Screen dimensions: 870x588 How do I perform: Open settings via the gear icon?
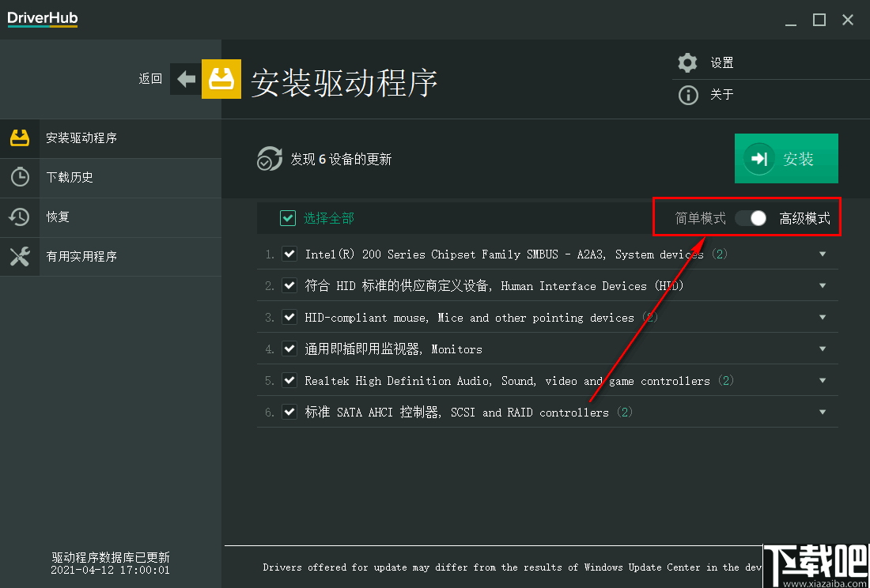(x=687, y=62)
